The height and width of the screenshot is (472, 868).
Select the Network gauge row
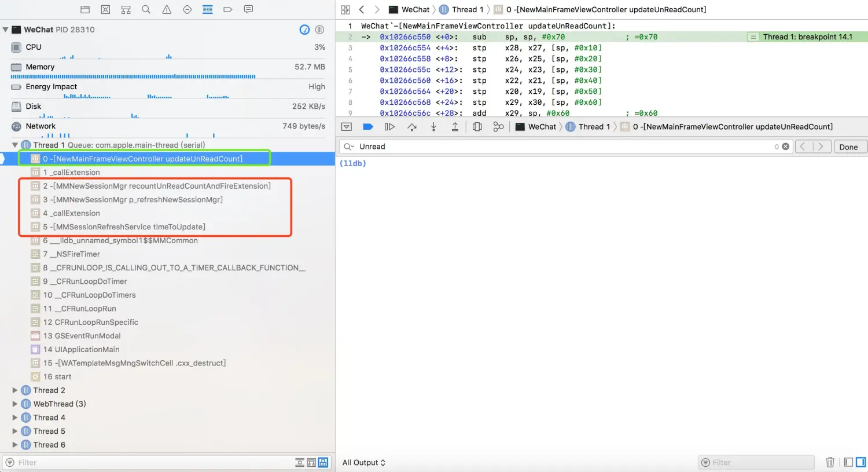point(167,128)
